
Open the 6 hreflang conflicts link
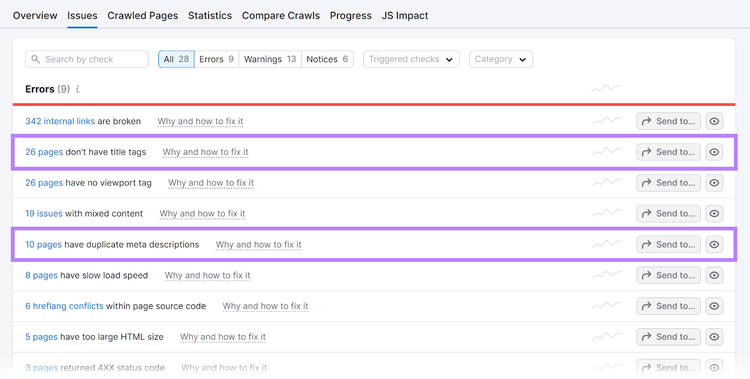(x=64, y=306)
